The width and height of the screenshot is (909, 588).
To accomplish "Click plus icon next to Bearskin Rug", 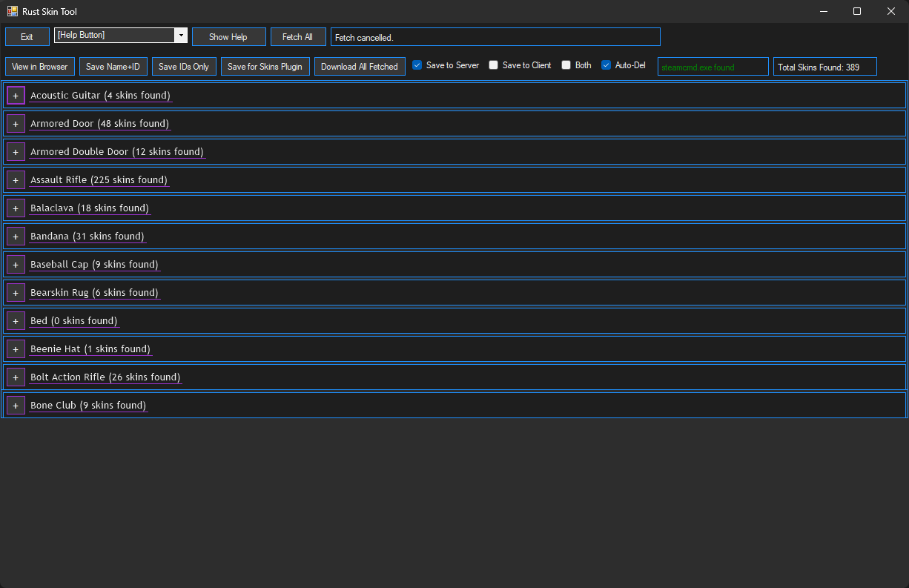I will coord(16,293).
